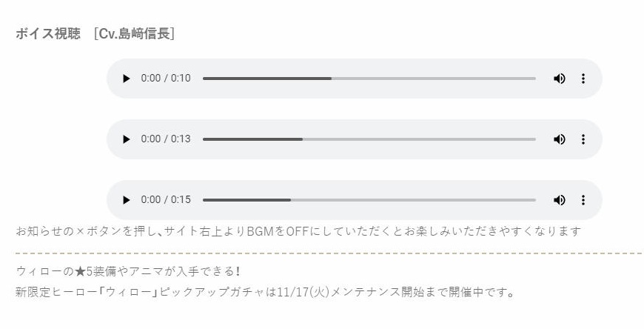Play the 0:13 voice sample

[x=127, y=139]
